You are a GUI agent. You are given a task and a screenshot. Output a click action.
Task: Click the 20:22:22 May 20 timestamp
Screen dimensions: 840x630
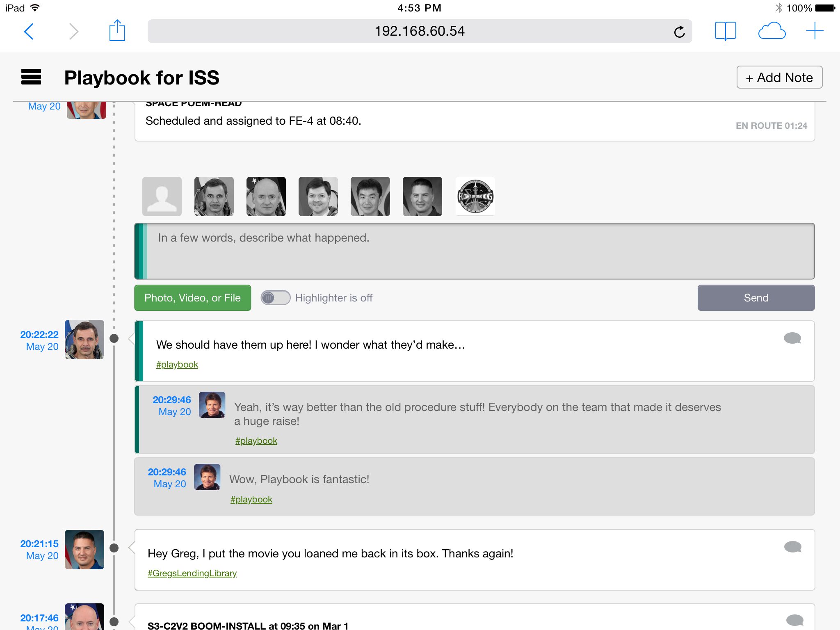[39, 340]
